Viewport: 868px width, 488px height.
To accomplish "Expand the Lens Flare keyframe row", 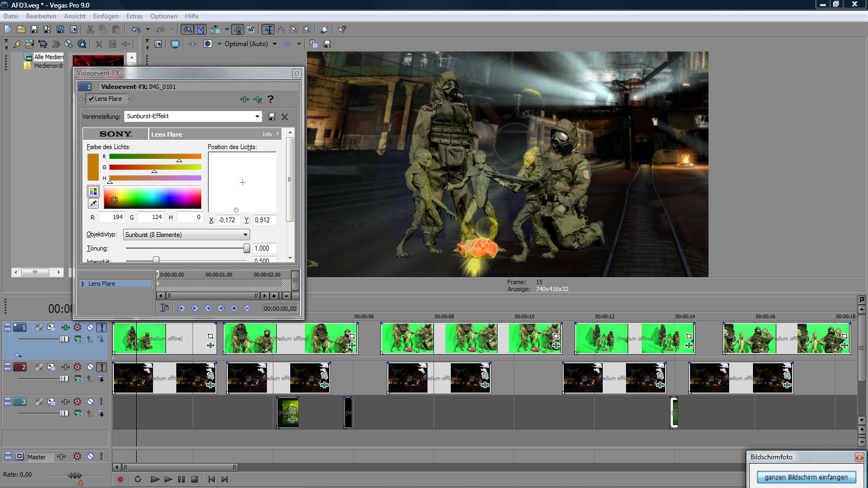I will point(83,284).
